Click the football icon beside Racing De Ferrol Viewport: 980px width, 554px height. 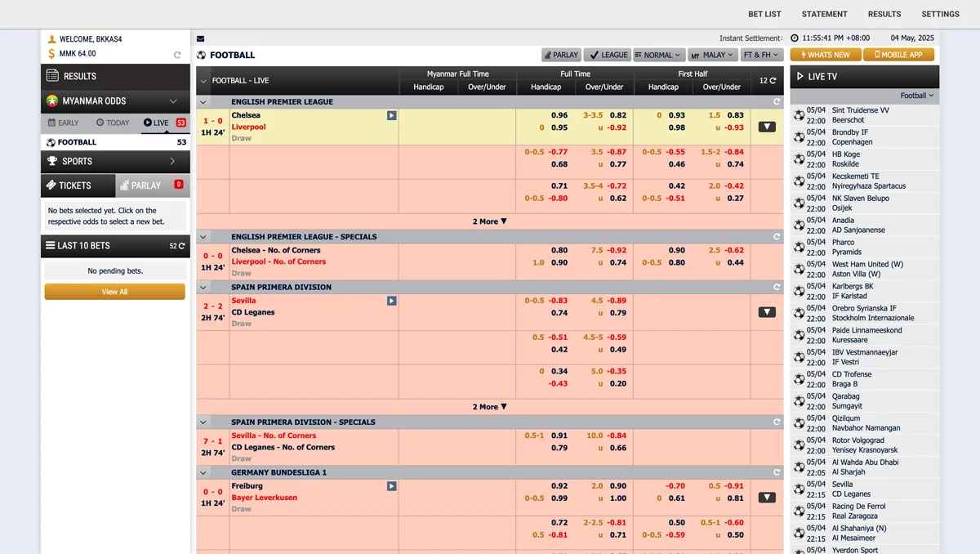[799, 512]
